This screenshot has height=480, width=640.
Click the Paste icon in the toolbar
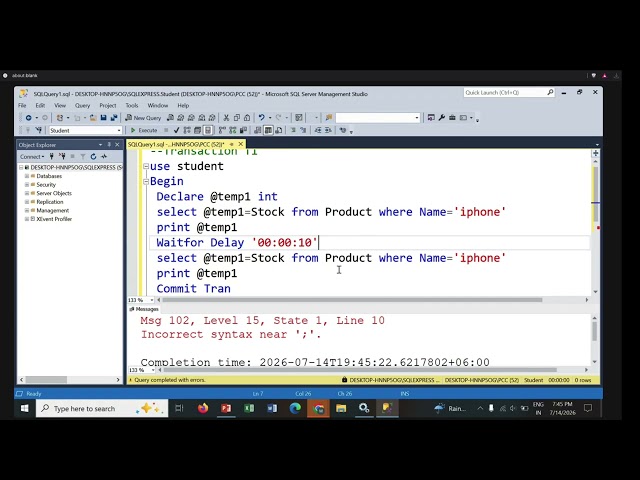pos(247,118)
